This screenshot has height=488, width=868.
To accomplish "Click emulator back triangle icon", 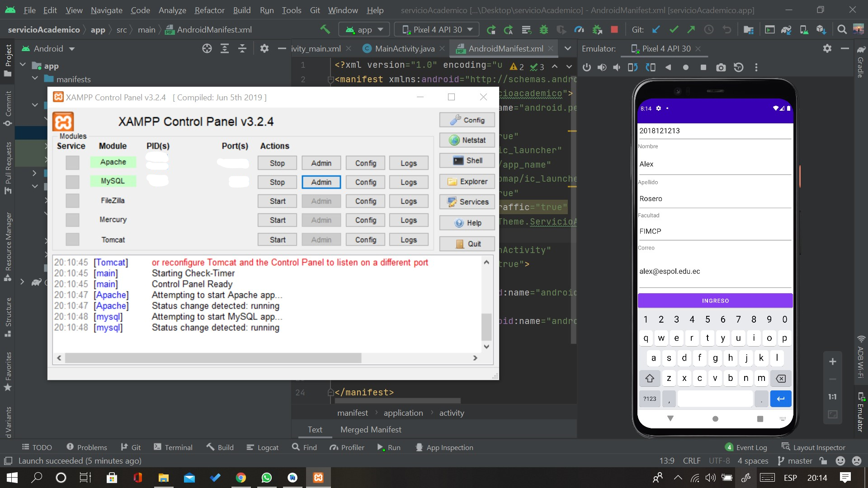I will (x=668, y=67).
